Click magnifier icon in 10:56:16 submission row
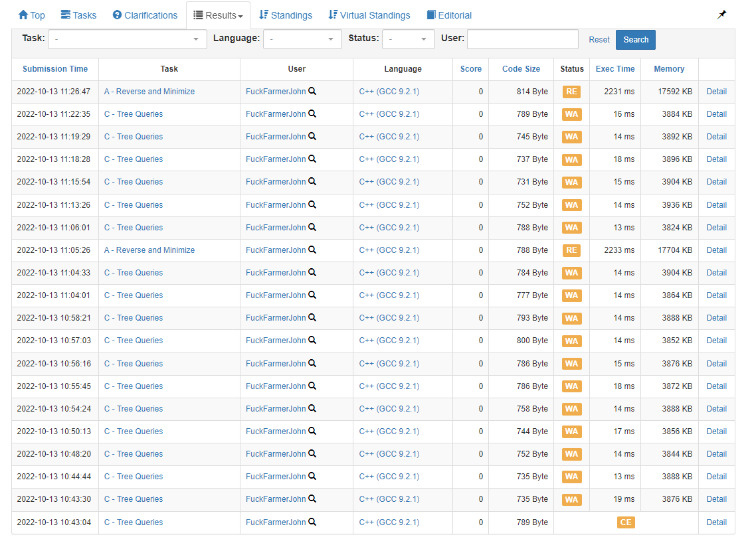The width and height of the screenshot is (756, 543). pyautogui.click(x=312, y=363)
